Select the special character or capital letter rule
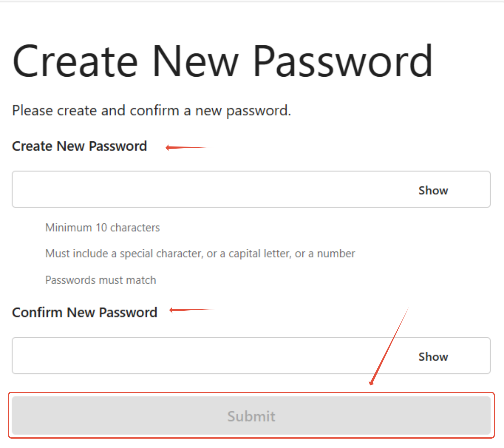The width and height of the screenshot is (504, 448). 200,253
